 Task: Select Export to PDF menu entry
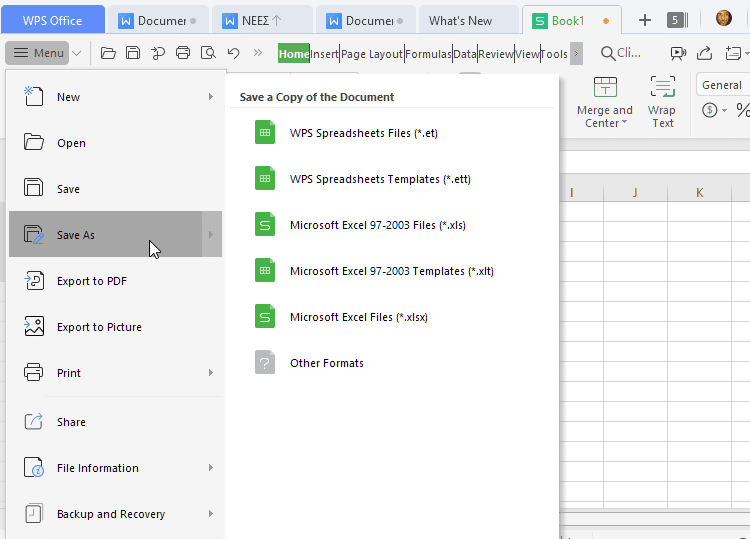click(116, 281)
